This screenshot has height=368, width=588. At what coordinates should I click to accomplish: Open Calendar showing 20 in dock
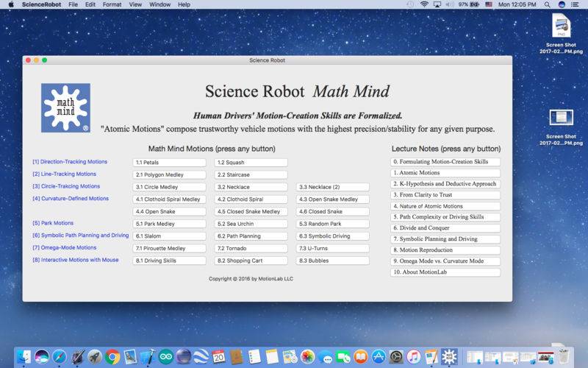click(219, 357)
